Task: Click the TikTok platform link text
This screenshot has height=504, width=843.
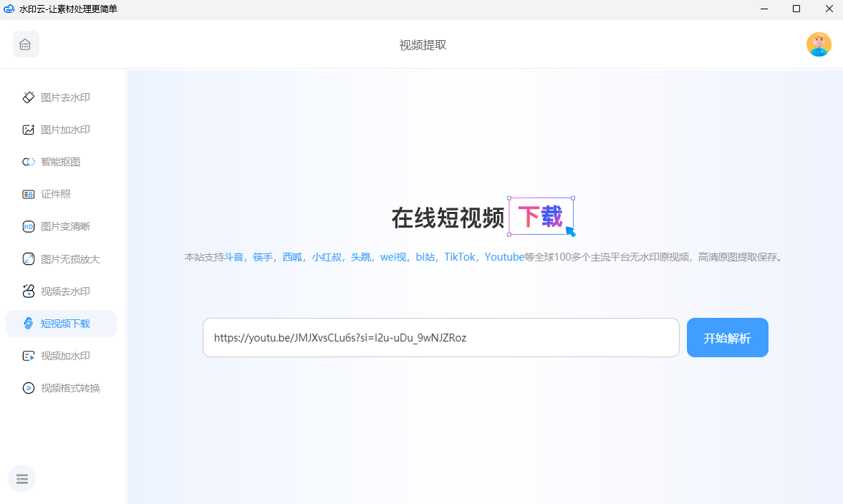Action: click(460, 257)
